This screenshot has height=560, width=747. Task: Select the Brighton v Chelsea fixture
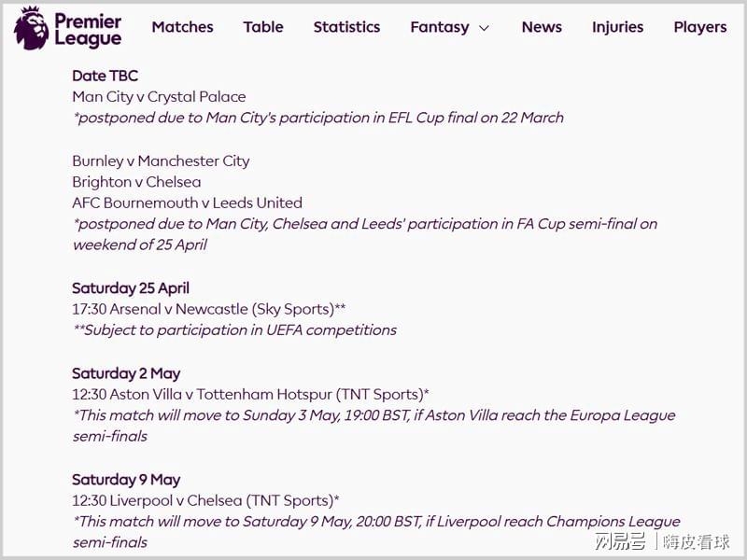tap(136, 182)
